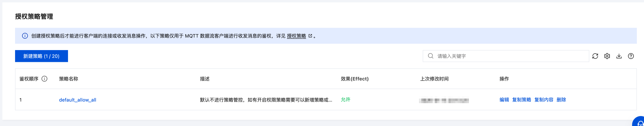Open table settings via the gear icon
This screenshot has width=644, height=126.
pos(607,56)
